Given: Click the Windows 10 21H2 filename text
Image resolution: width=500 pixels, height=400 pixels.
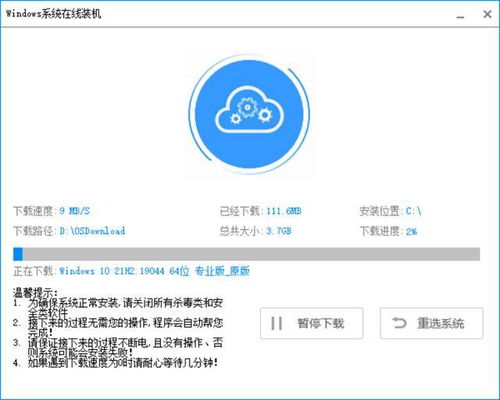Looking at the screenshot, I should coord(154,271).
